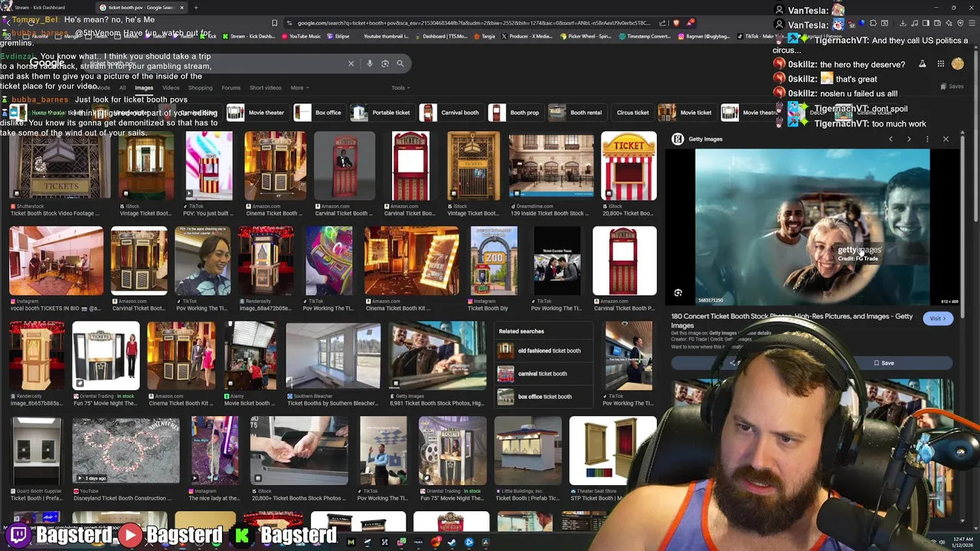Viewport: 980px width, 551px height.
Task: Open Getty Images 8,981 Ticket Booth thumbnail
Action: (x=437, y=356)
